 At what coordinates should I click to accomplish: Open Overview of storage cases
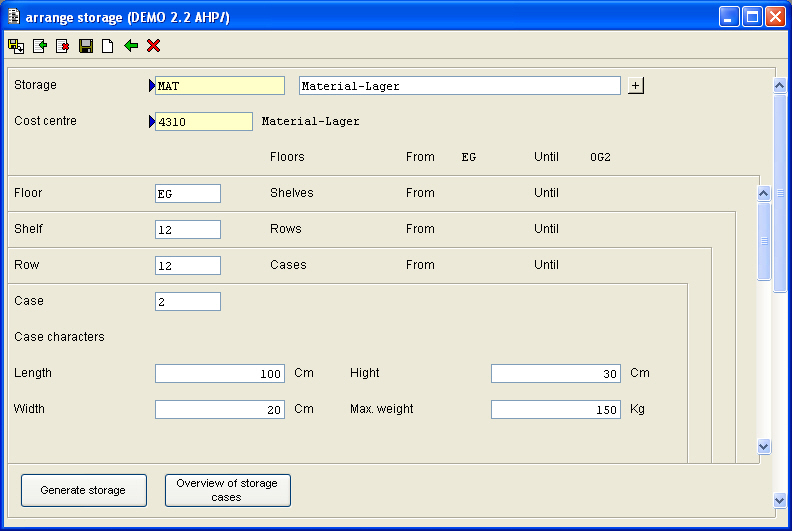pos(228,490)
